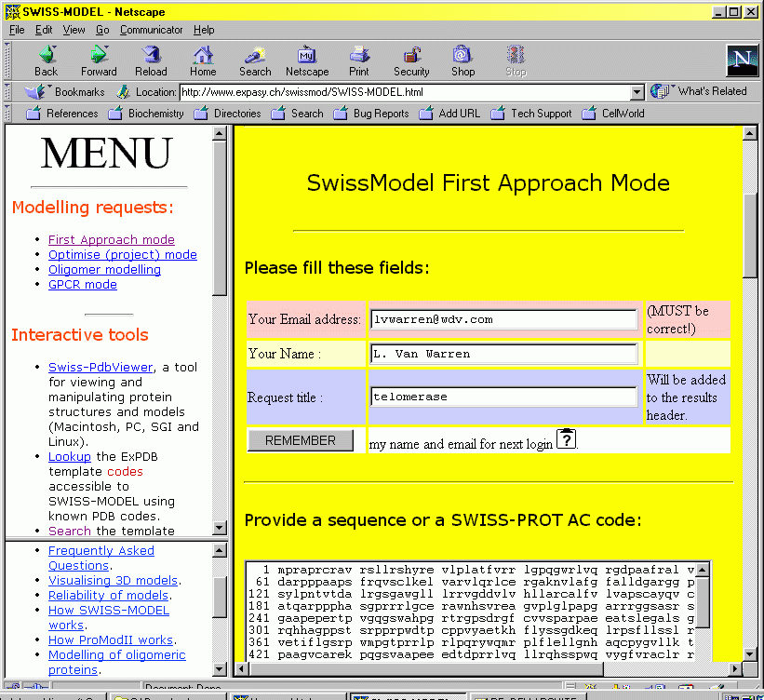Click the main page scroll down arrow
The height and width of the screenshot is (700, 764).
pos(749,654)
